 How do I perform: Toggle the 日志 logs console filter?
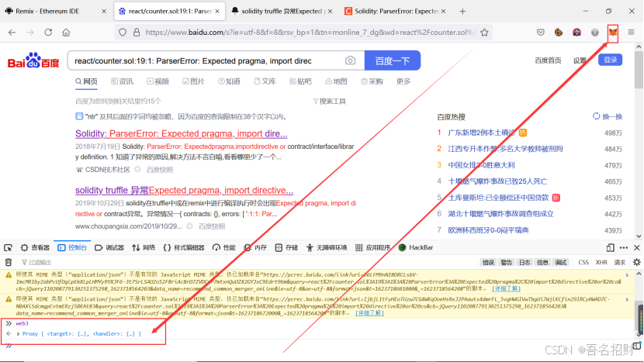(525, 262)
